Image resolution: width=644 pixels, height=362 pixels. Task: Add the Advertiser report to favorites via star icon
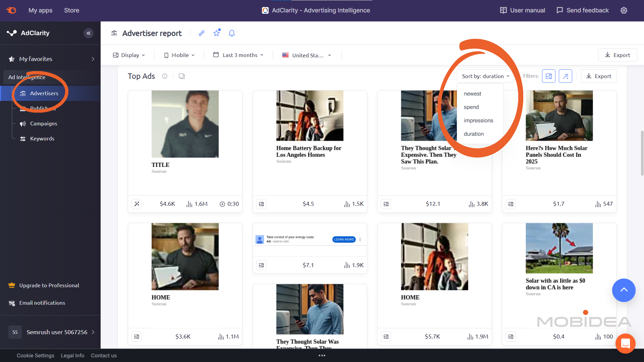(216, 33)
